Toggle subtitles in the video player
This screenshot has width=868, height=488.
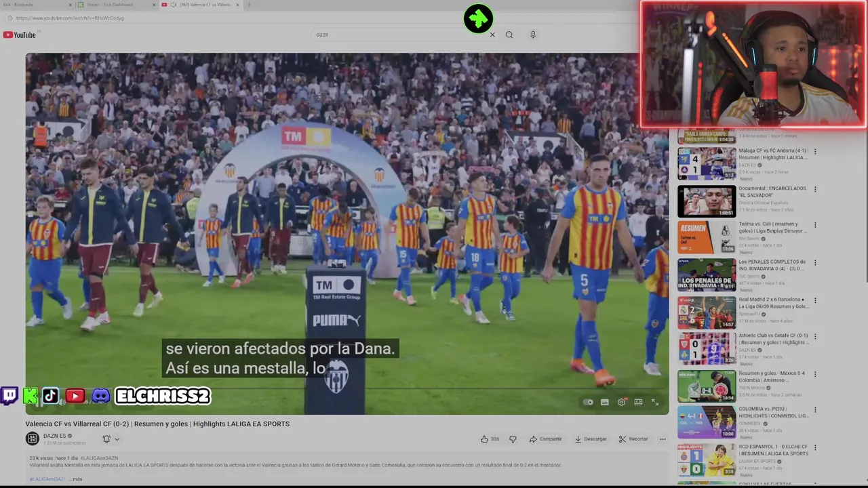click(x=605, y=402)
